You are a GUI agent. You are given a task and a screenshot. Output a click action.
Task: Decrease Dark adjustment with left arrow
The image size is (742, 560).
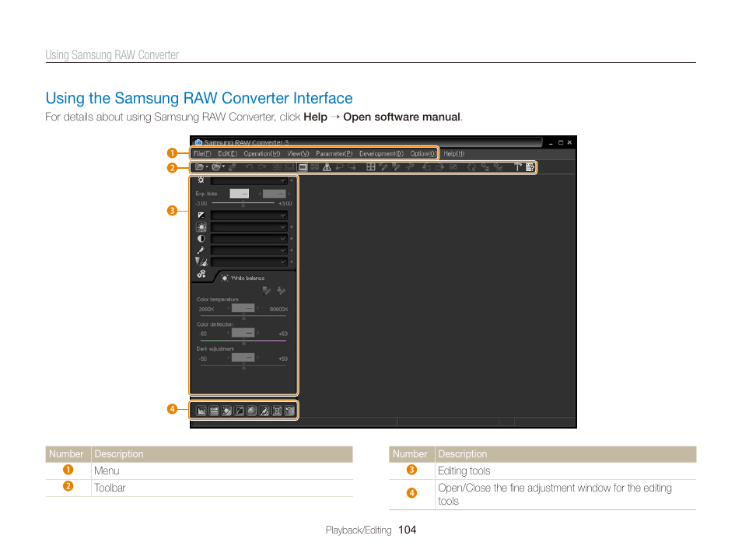coord(229,358)
